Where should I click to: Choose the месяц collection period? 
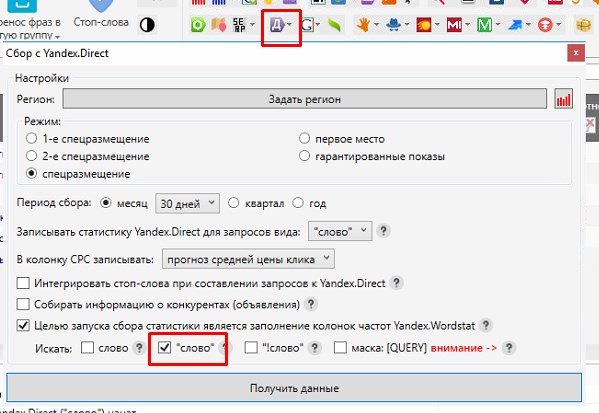[x=105, y=203]
